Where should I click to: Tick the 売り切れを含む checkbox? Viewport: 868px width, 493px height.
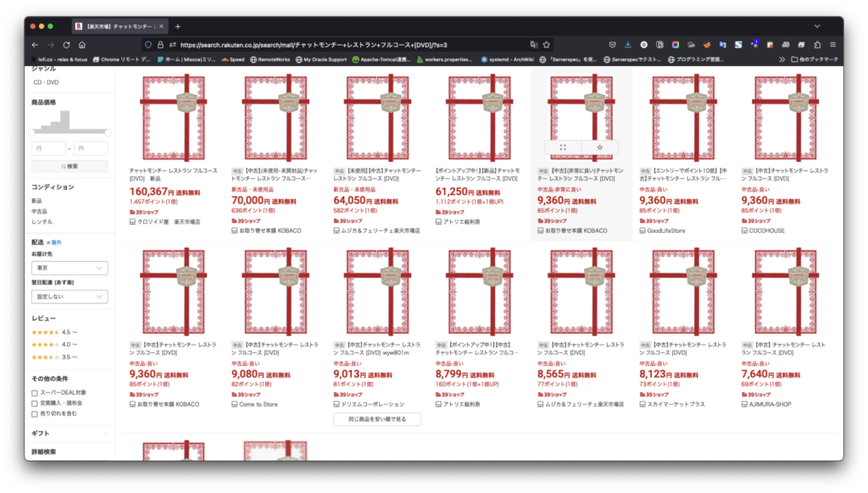[x=35, y=413]
